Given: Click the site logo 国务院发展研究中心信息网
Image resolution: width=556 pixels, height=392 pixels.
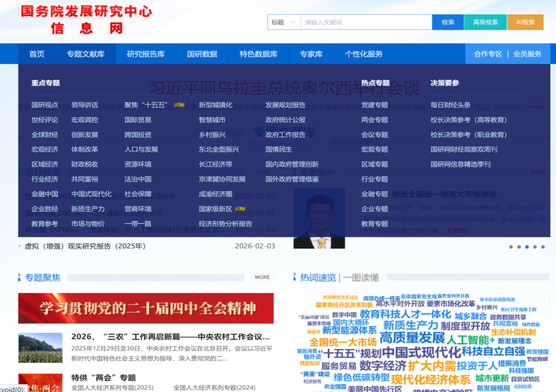Looking at the screenshot, I should click(x=86, y=20).
